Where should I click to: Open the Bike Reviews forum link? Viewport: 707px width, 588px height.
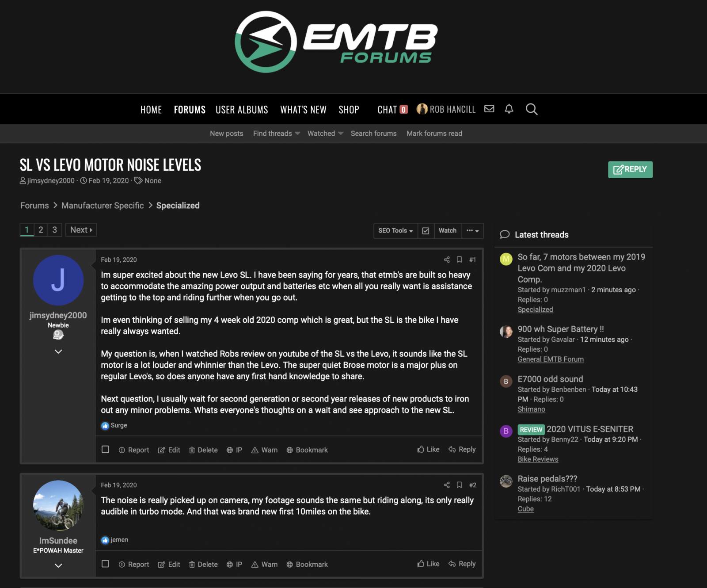(538, 459)
